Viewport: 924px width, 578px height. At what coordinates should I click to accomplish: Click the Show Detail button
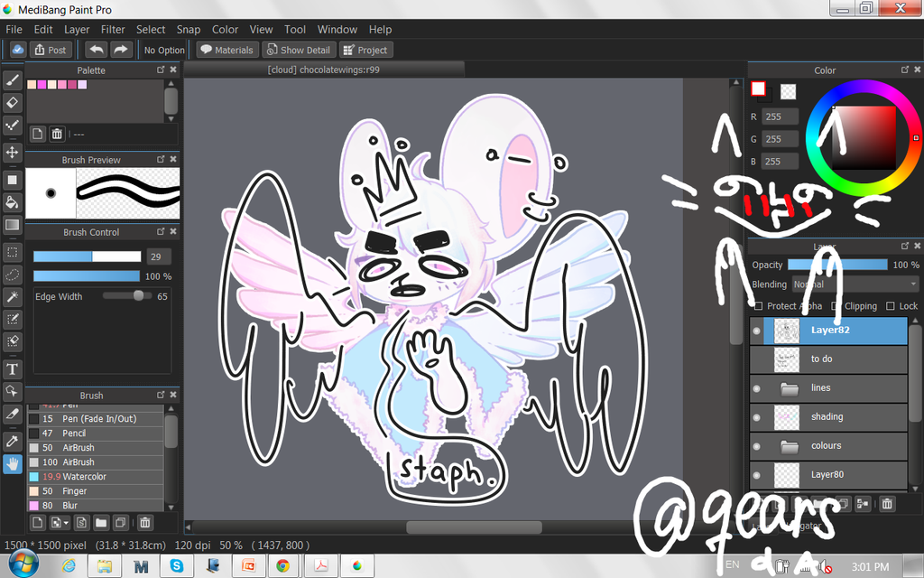[x=299, y=51]
